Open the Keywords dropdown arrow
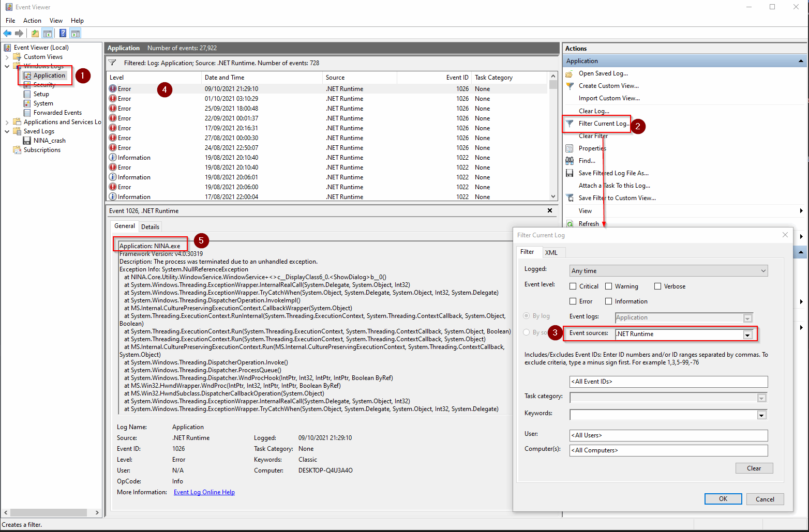This screenshot has width=809, height=532. [761, 415]
